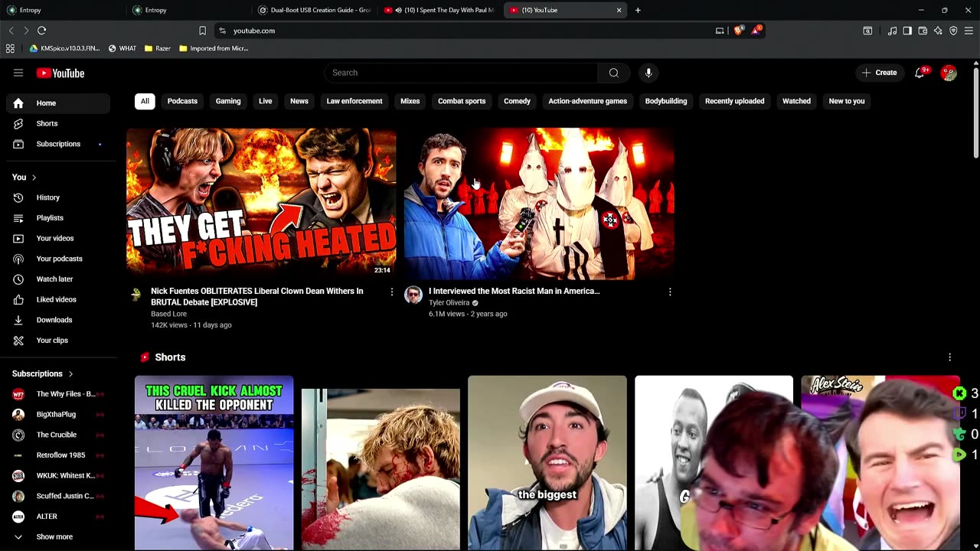
Task: Open the notifications bell
Action: [x=920, y=73]
